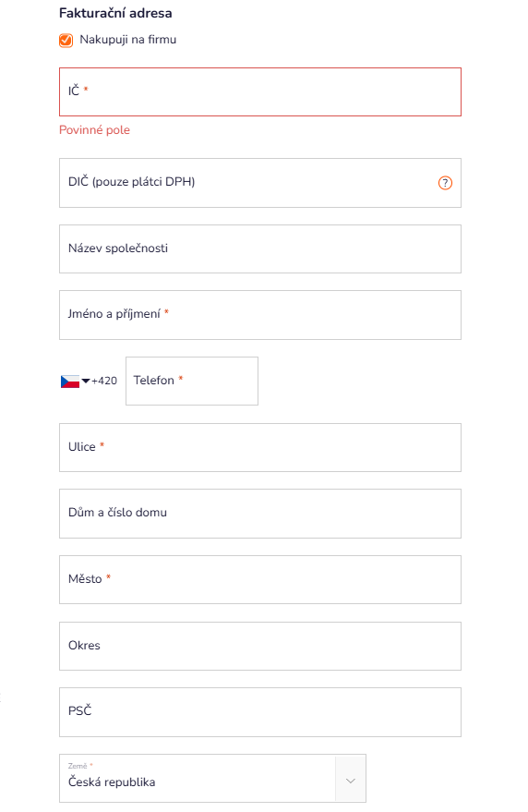This screenshot has width=528, height=812.
Task: Click the Název společnosti field
Action: (260, 249)
